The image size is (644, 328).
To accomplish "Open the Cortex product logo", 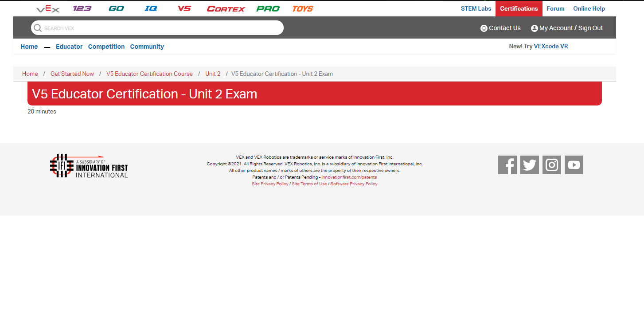I will [226, 9].
